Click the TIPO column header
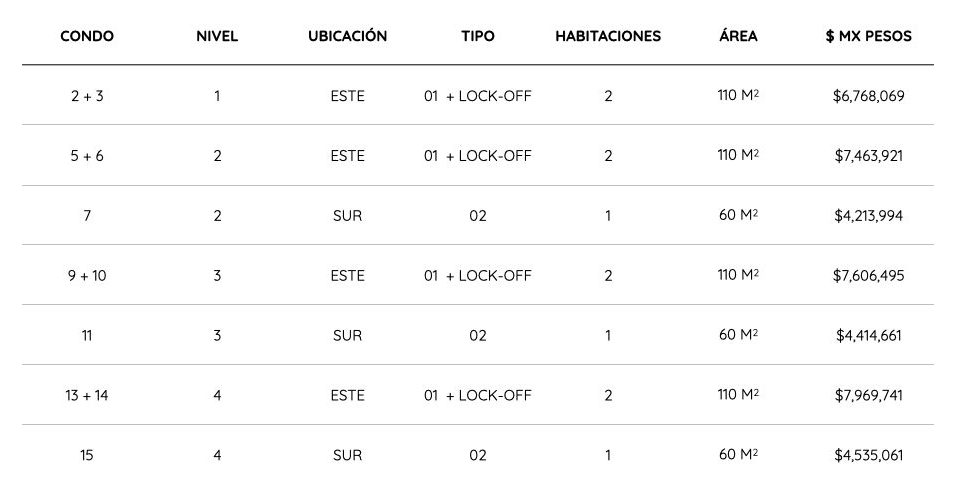This screenshot has width=956, height=488. (478, 36)
